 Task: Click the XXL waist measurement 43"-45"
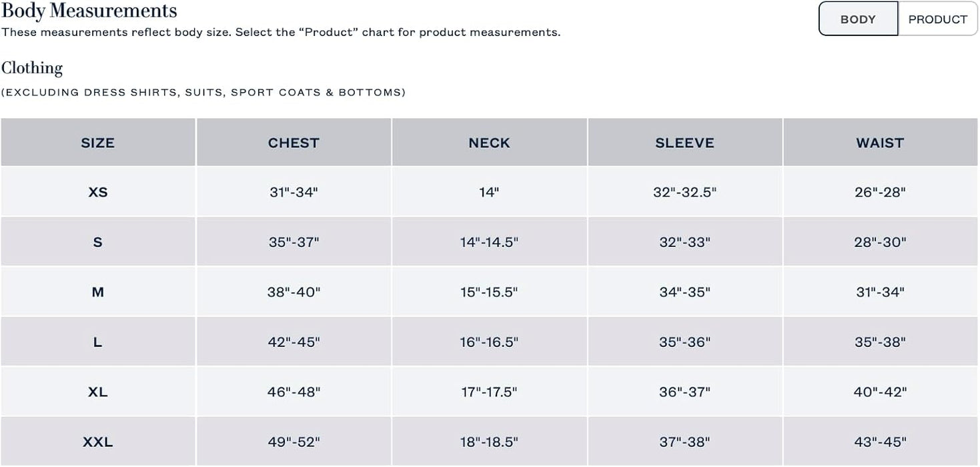coord(880,442)
